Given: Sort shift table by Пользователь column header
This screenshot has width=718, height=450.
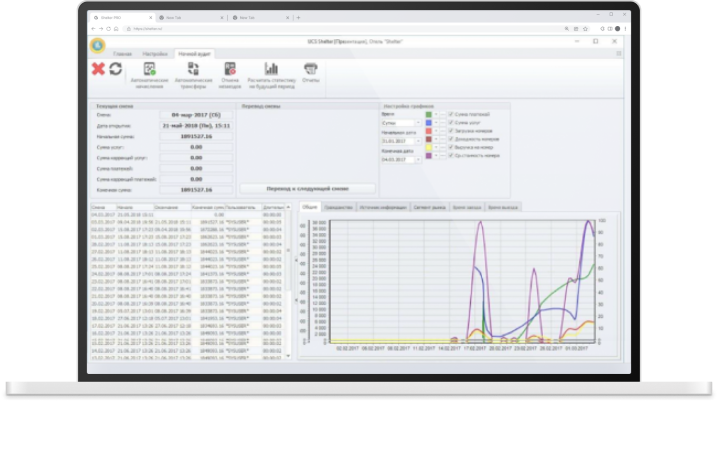Looking at the screenshot, I should [243, 207].
